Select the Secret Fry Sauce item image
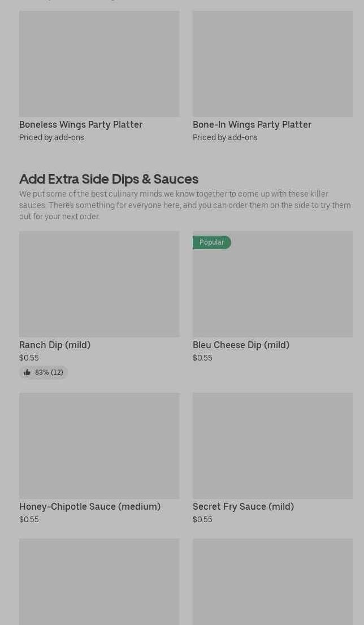 click(x=272, y=446)
